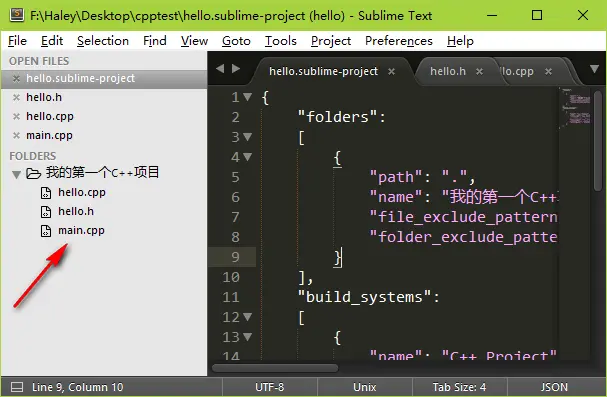
Task: Open the Goto menu
Action: [236, 41]
